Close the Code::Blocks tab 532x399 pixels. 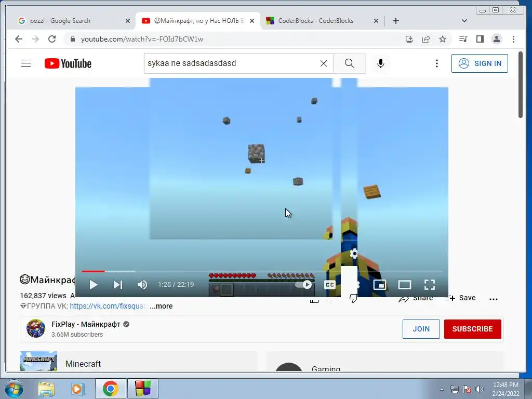(376, 21)
